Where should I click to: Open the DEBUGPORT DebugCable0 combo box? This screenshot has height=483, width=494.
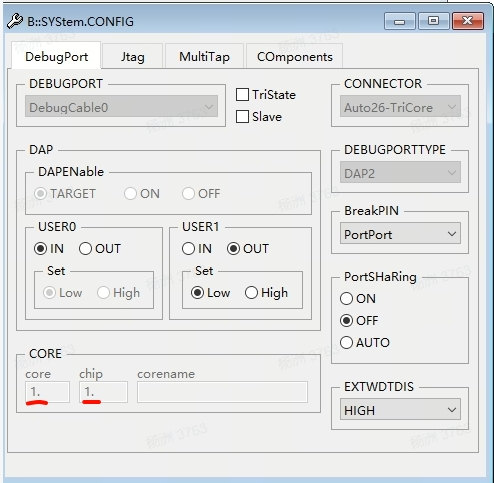(121, 107)
